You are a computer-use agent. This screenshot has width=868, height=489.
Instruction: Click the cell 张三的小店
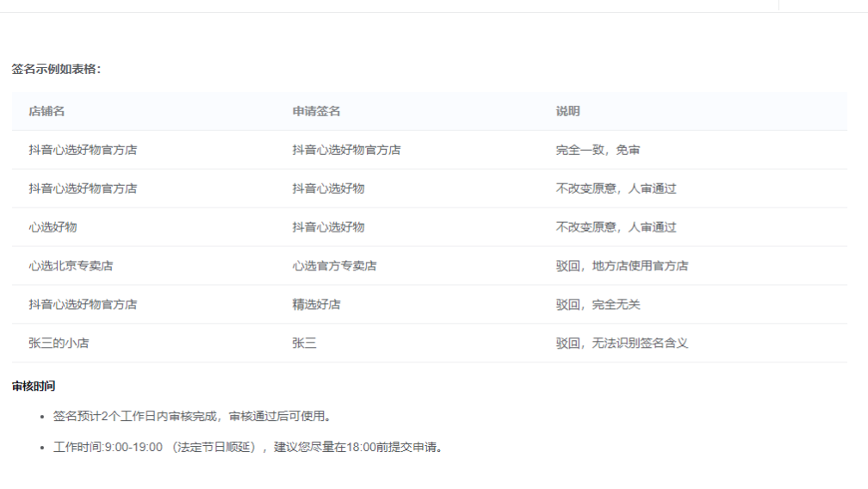point(59,344)
